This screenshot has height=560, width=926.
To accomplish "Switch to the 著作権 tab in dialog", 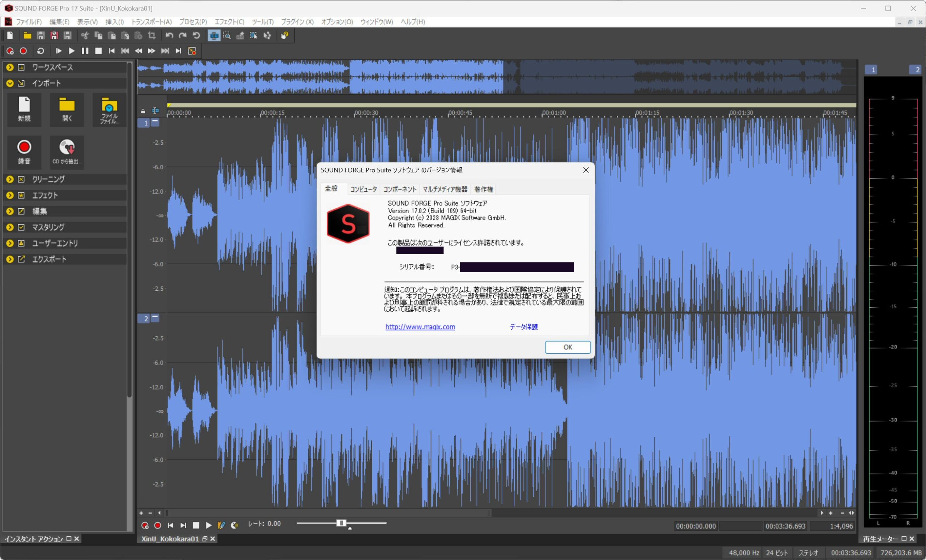I will click(483, 189).
